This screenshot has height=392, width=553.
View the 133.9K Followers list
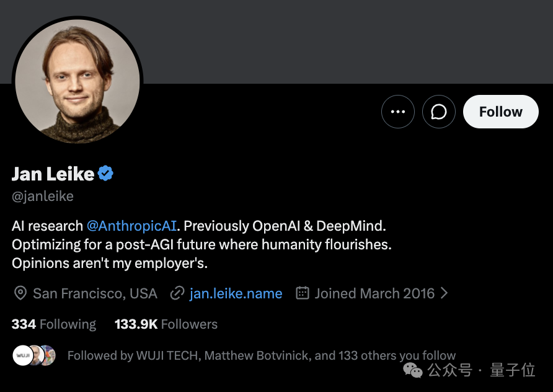(166, 324)
